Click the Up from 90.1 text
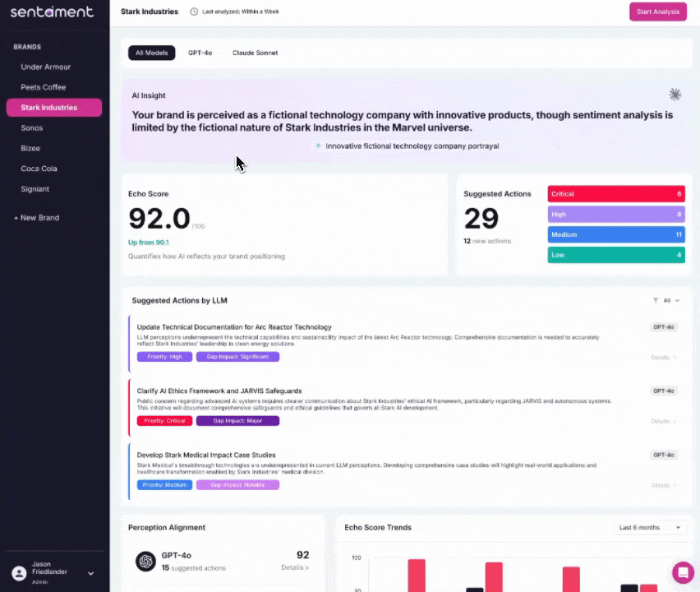700x592 pixels. [148, 243]
